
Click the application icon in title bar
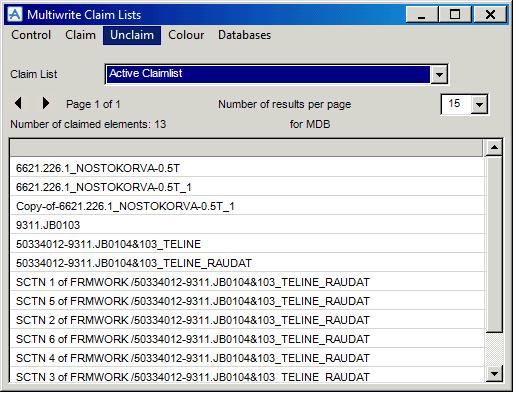pos(15,14)
